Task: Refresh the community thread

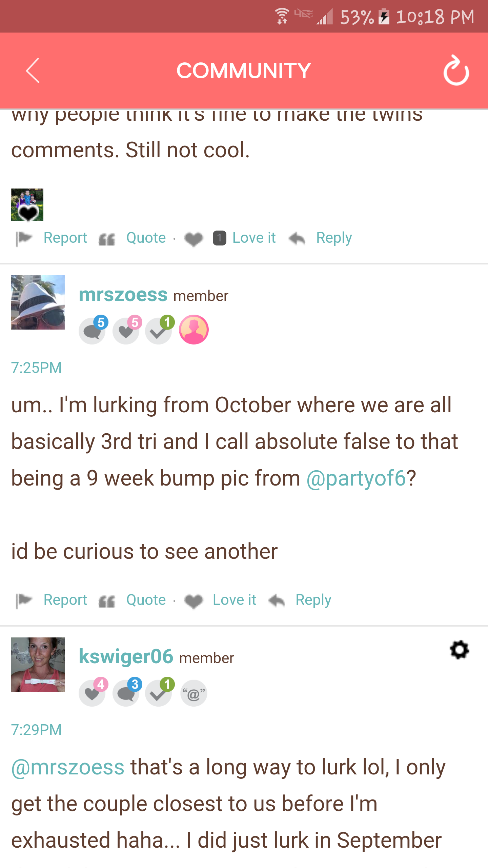Action: pyautogui.click(x=456, y=71)
